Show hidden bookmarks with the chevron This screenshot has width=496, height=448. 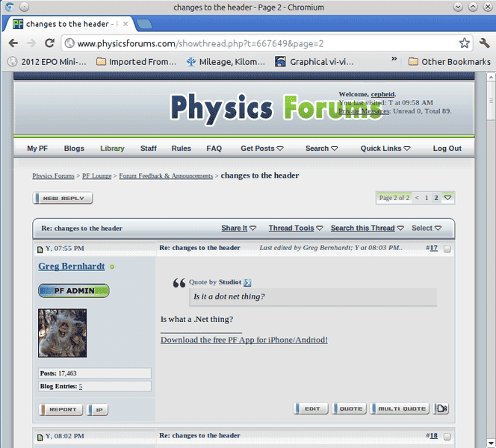click(394, 59)
